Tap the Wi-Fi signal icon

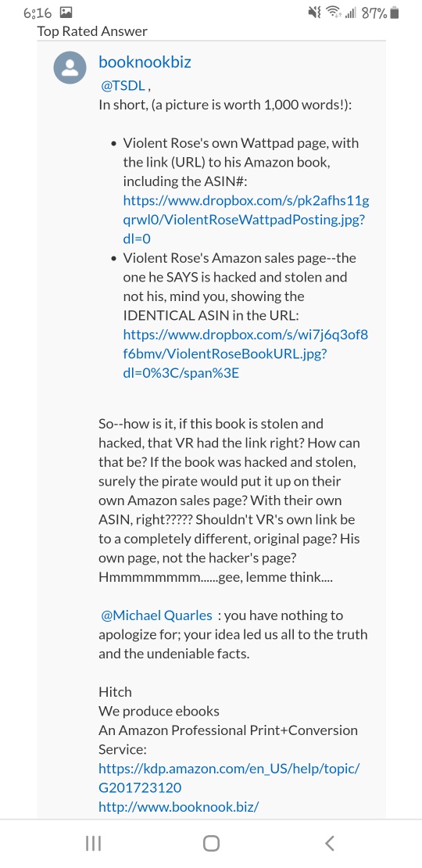click(x=334, y=13)
